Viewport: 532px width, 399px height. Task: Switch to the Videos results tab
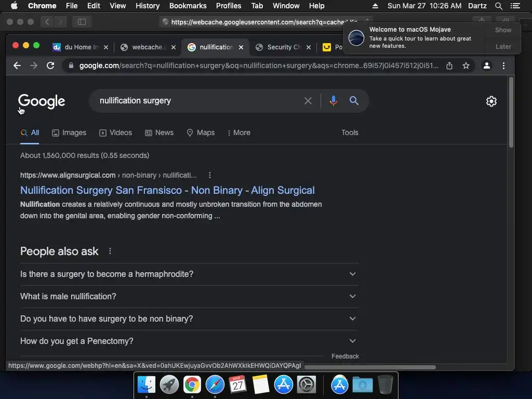tap(115, 132)
